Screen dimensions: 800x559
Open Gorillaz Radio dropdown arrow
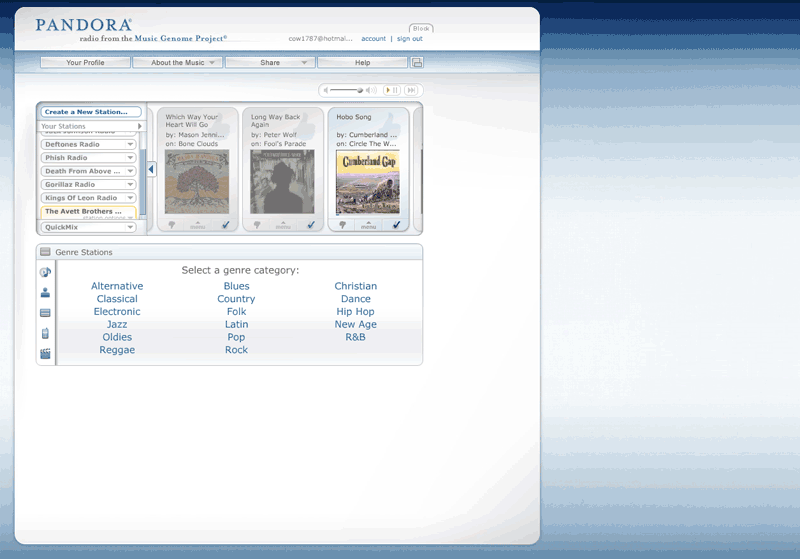click(x=131, y=184)
